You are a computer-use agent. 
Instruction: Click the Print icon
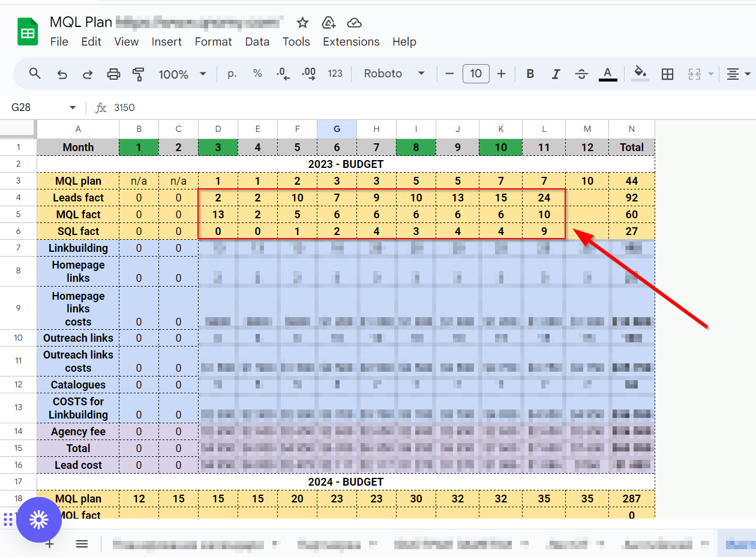(x=113, y=74)
